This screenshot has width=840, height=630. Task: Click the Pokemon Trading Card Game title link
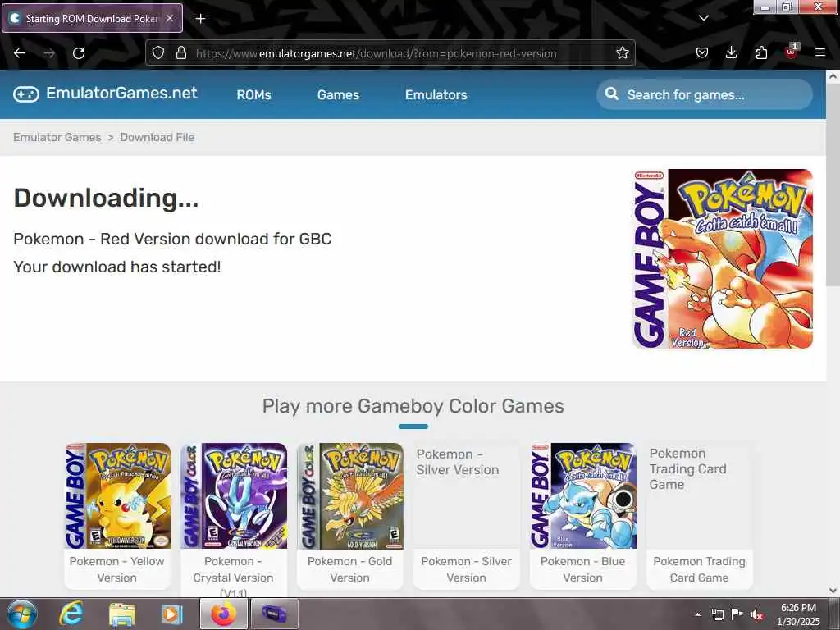tap(699, 569)
